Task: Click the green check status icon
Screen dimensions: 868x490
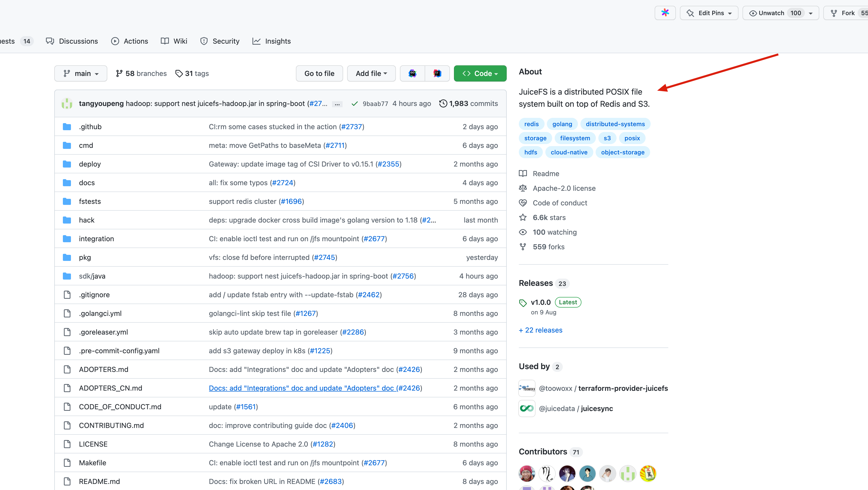Action: (354, 104)
